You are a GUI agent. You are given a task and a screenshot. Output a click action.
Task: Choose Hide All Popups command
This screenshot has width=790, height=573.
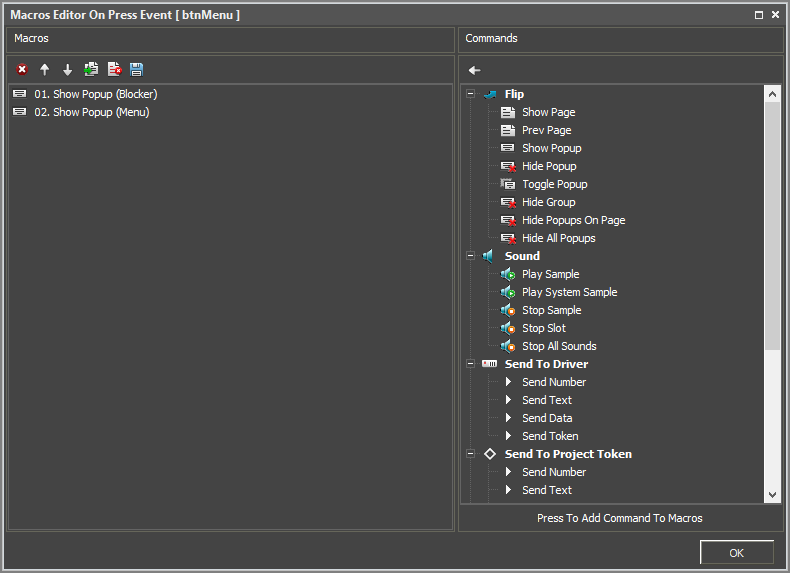tap(558, 238)
